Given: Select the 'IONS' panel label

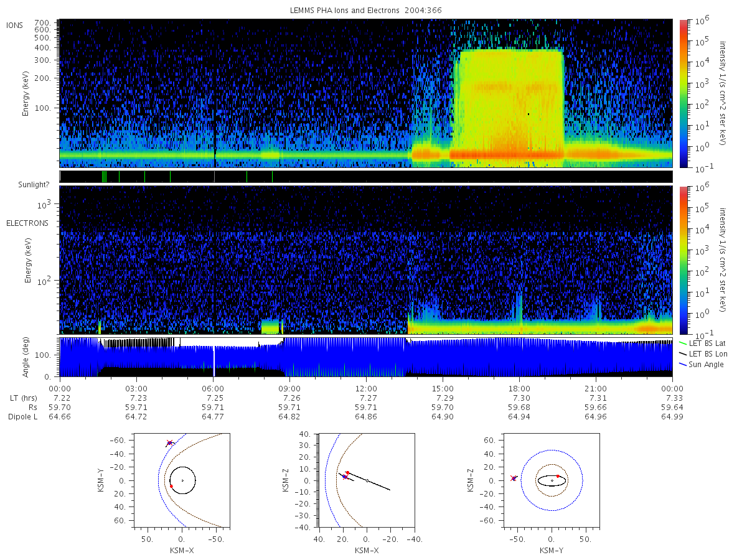Looking at the screenshot, I should (15, 25).
